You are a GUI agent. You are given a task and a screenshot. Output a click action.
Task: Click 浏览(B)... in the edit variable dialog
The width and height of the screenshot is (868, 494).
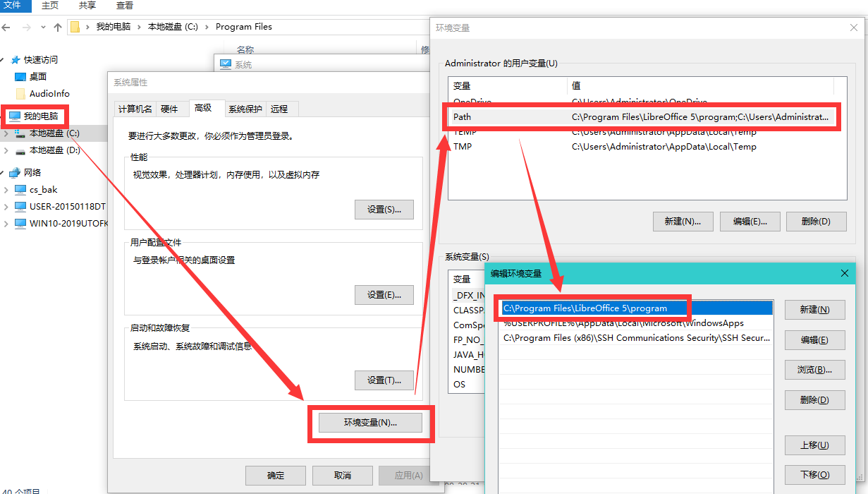point(814,370)
